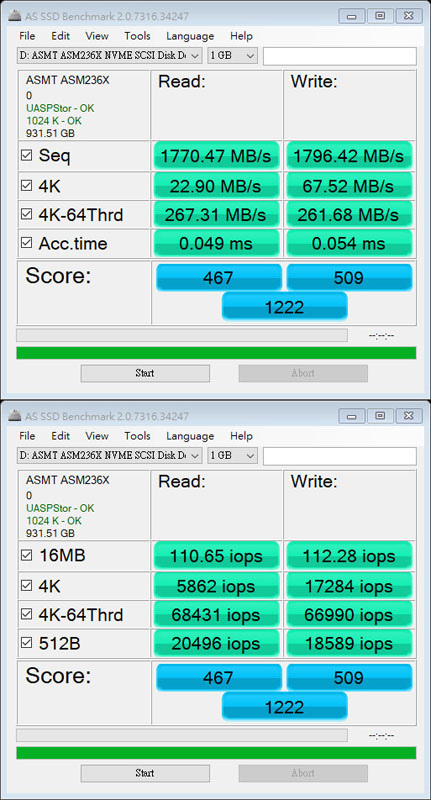Image resolution: width=431 pixels, height=800 pixels.
Task: Click 4K write result 17284 iops
Action: point(349,586)
